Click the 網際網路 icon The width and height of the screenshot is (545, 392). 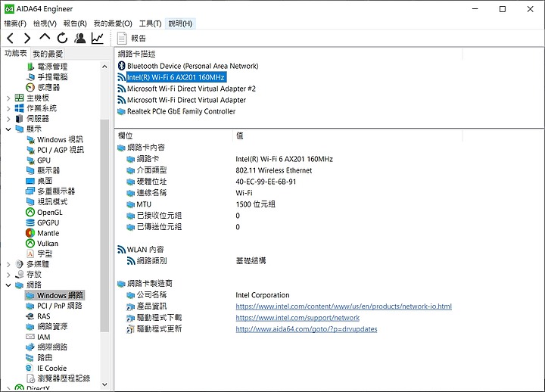30,347
